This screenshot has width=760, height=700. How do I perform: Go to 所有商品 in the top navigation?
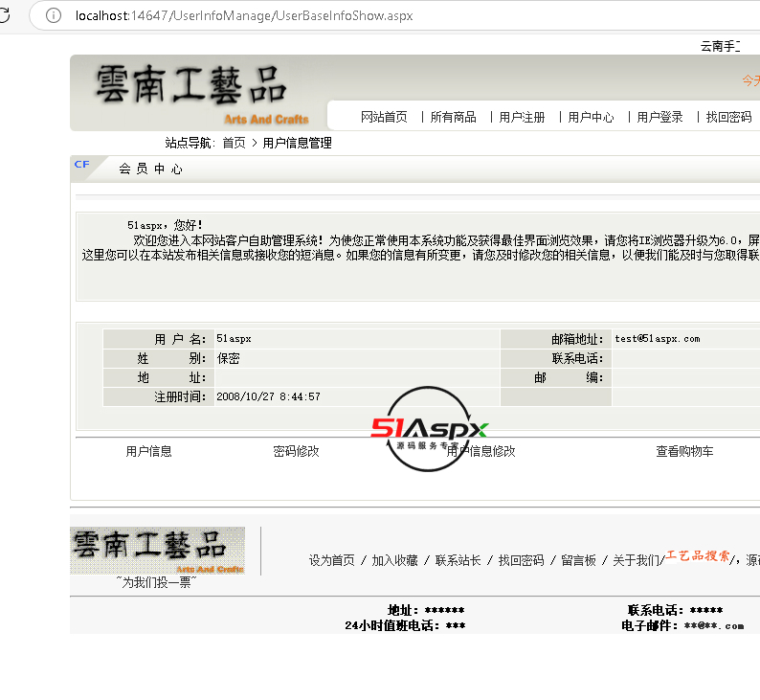click(453, 117)
